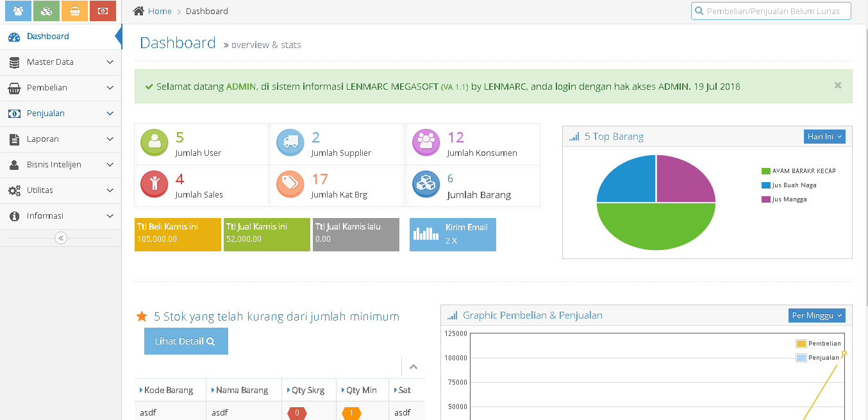
Task: Collapse the stock table with up chevron
Action: click(x=413, y=367)
